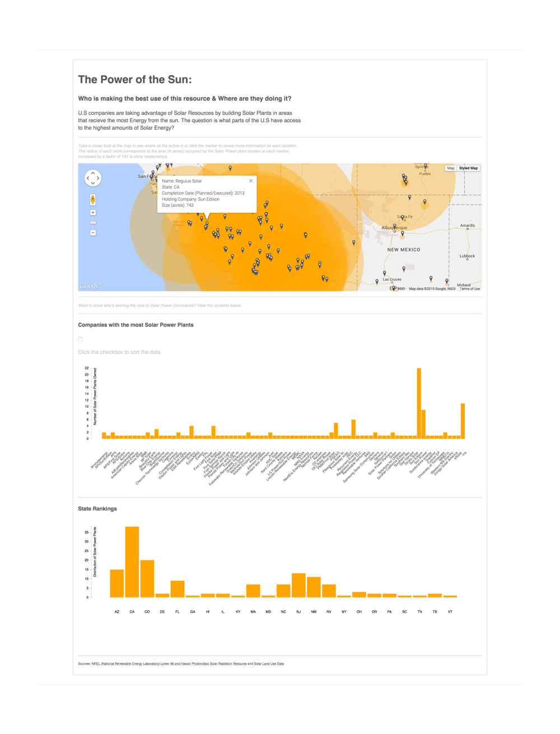Select the Street View pegman icon
The width and height of the screenshot is (560, 734).
[x=93, y=199]
